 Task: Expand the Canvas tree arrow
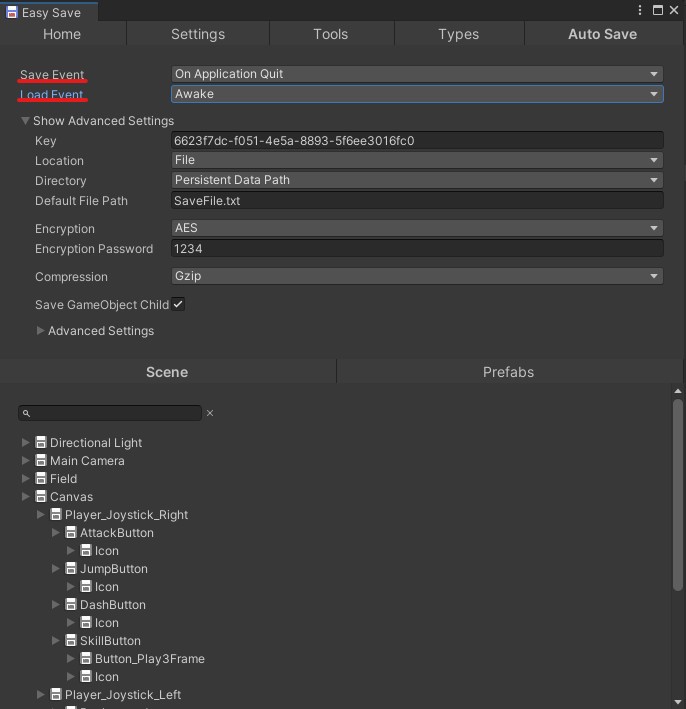click(25, 496)
